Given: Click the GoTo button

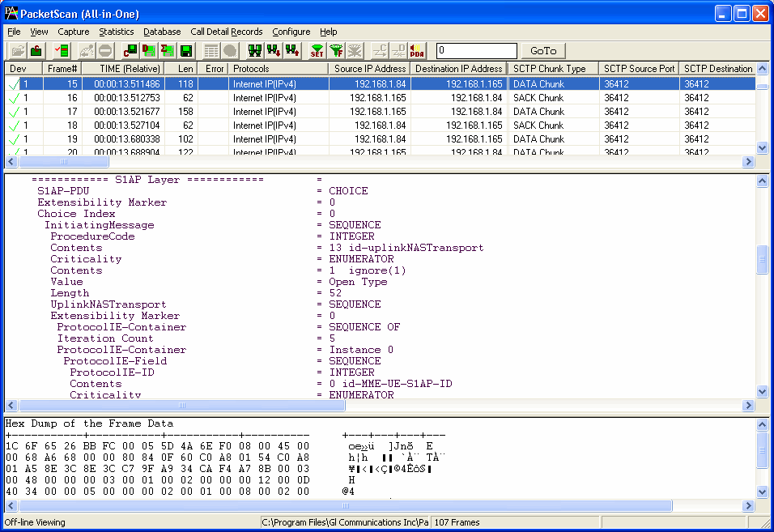Looking at the screenshot, I should coord(543,51).
